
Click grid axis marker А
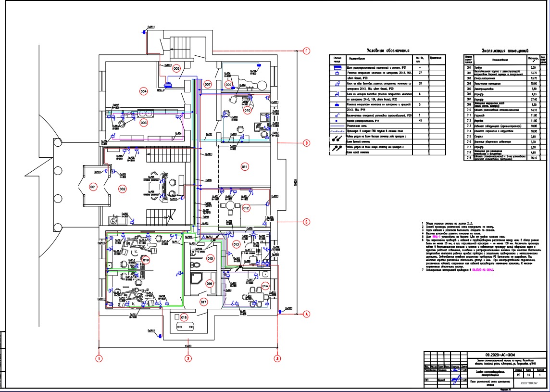point(307,315)
